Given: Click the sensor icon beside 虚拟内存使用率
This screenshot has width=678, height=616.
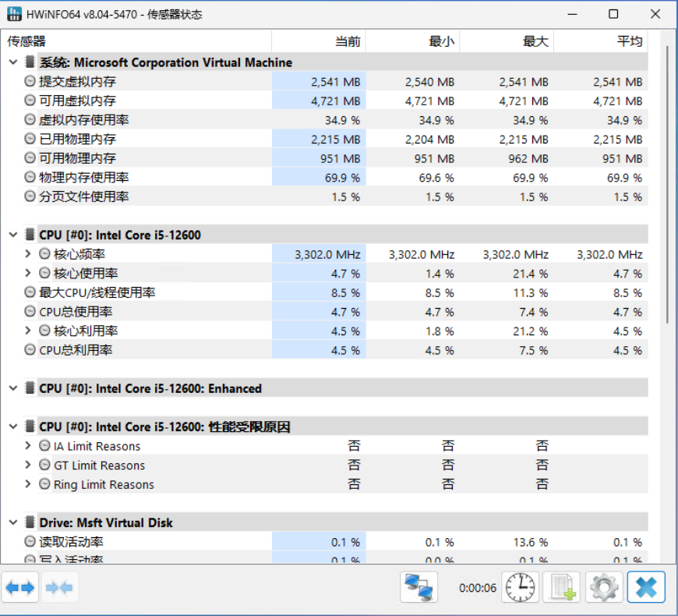Looking at the screenshot, I should pyautogui.click(x=30, y=119).
